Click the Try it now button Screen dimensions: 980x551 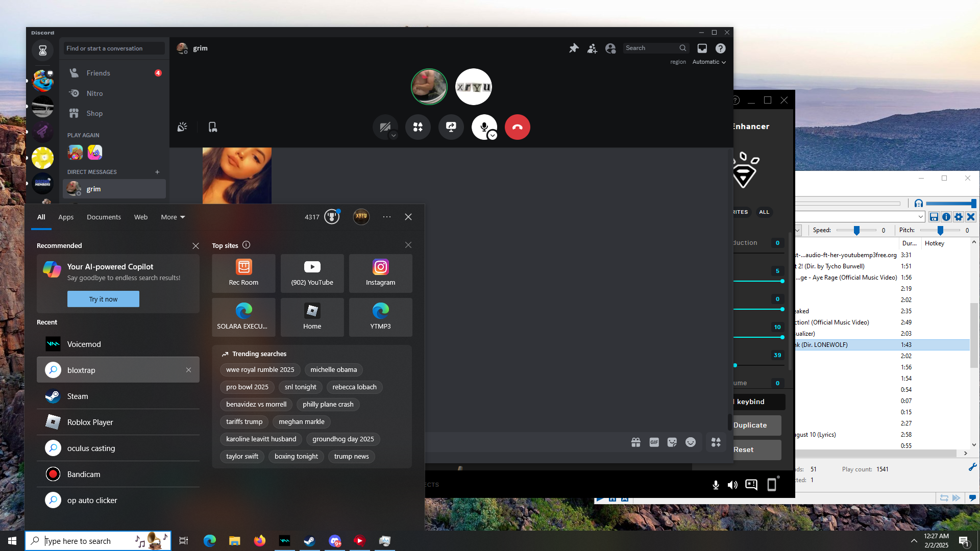point(103,299)
